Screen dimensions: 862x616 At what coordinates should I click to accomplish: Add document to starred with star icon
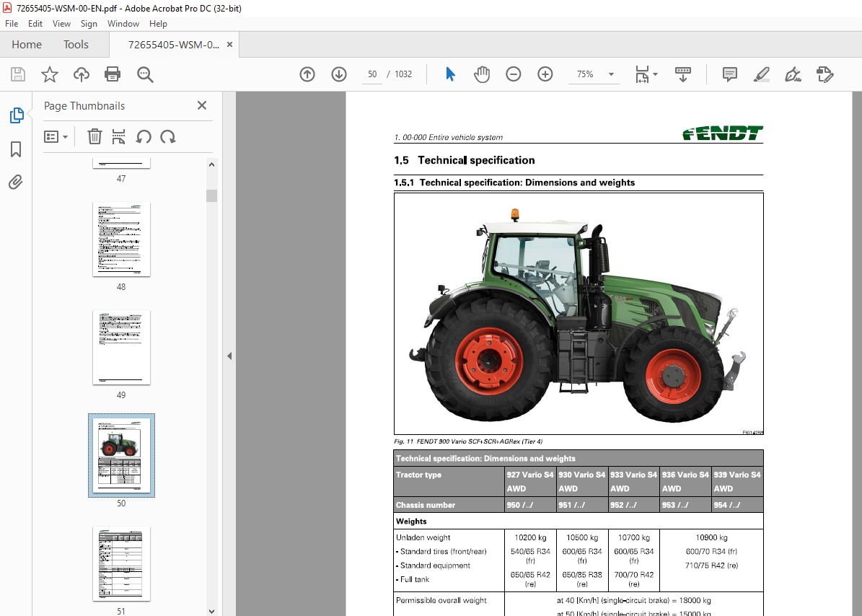[x=50, y=74]
